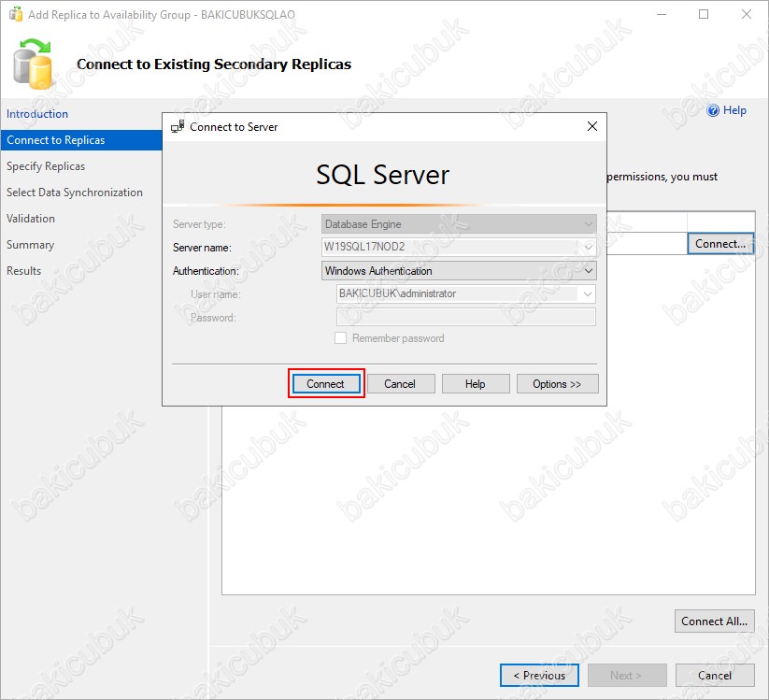Cancel the Add Replica wizard
Image resolution: width=769 pixels, height=700 pixels.
pyautogui.click(x=715, y=676)
